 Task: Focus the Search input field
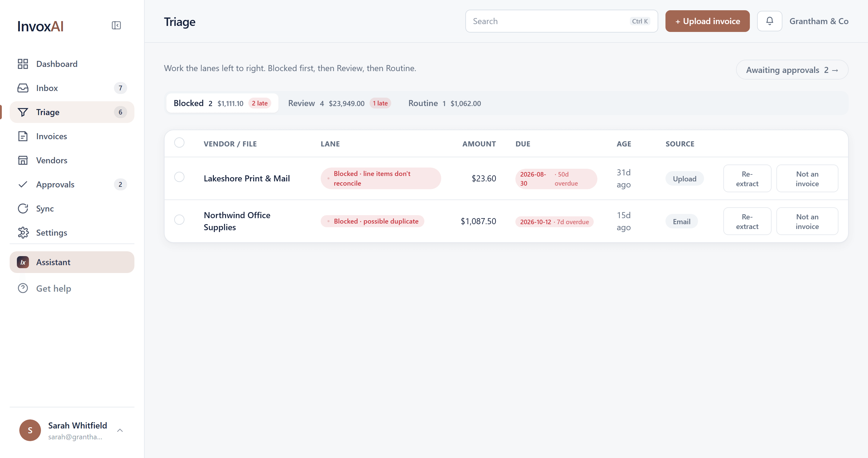pos(561,21)
